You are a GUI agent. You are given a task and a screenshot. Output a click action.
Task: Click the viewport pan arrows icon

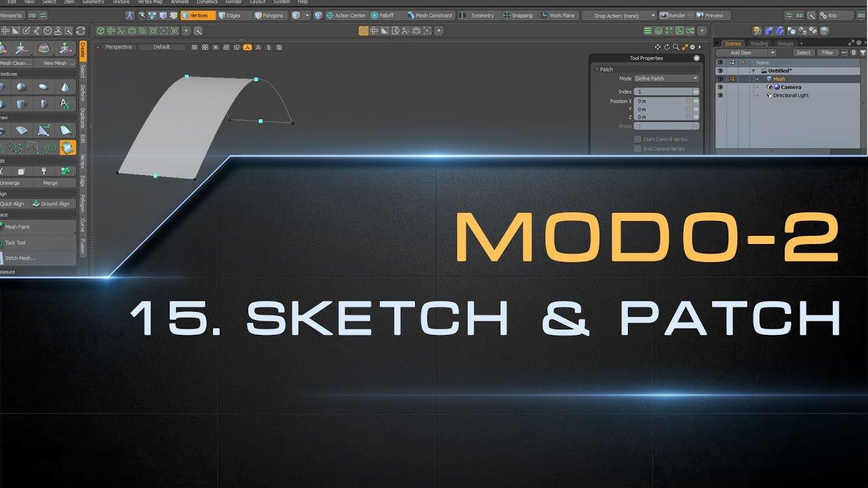click(658, 47)
